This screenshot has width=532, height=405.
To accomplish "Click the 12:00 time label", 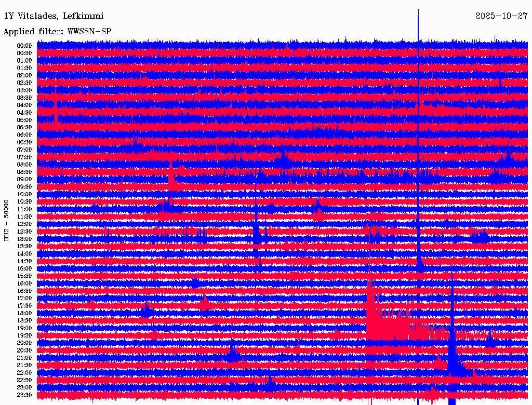I will 24,224.
